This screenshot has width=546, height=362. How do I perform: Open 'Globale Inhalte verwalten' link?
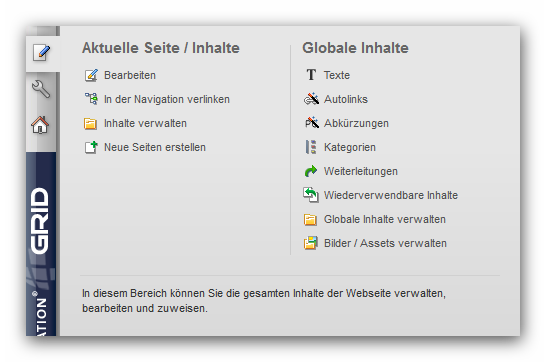tap(385, 219)
